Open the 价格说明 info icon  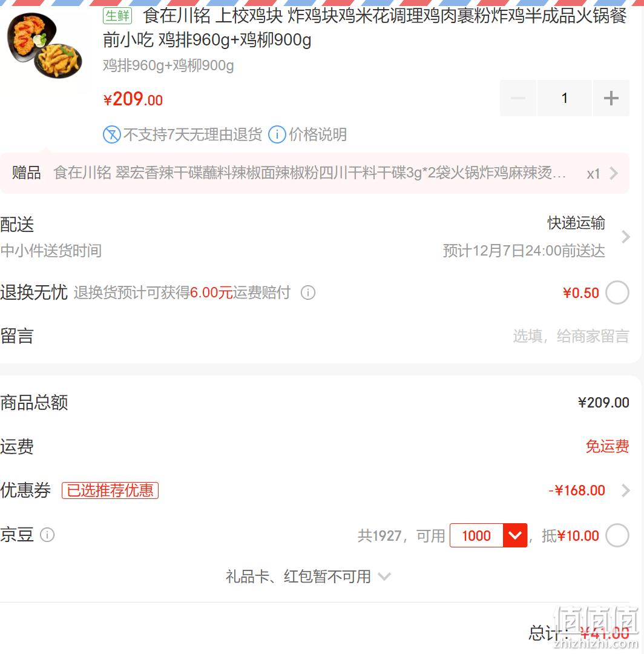[x=277, y=134]
